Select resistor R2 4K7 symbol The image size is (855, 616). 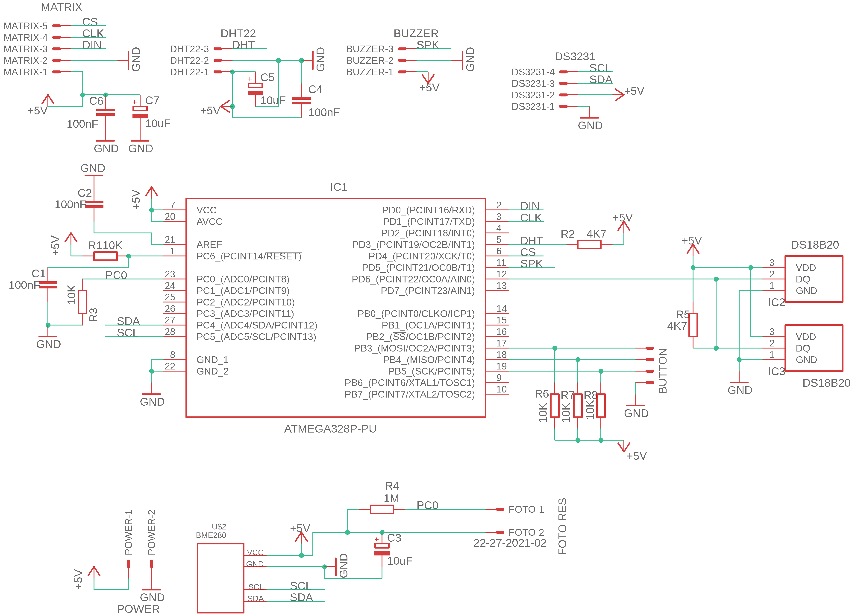click(589, 244)
